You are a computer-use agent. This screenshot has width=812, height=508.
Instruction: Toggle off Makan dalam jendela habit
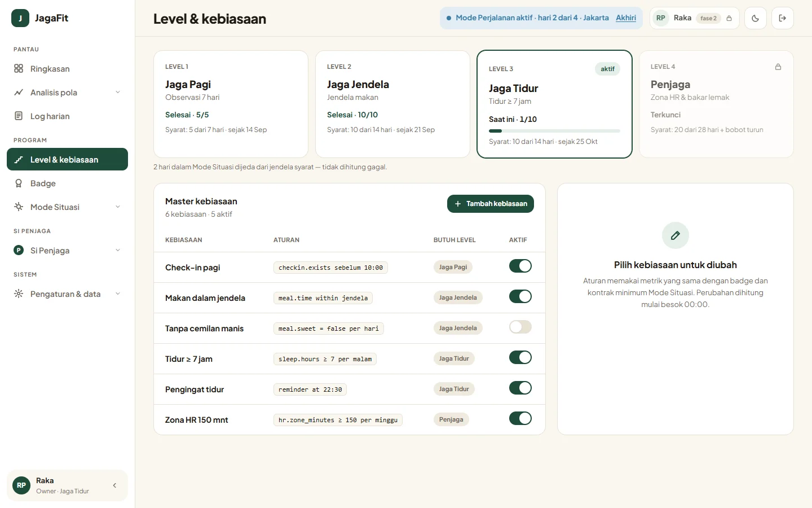click(x=520, y=297)
